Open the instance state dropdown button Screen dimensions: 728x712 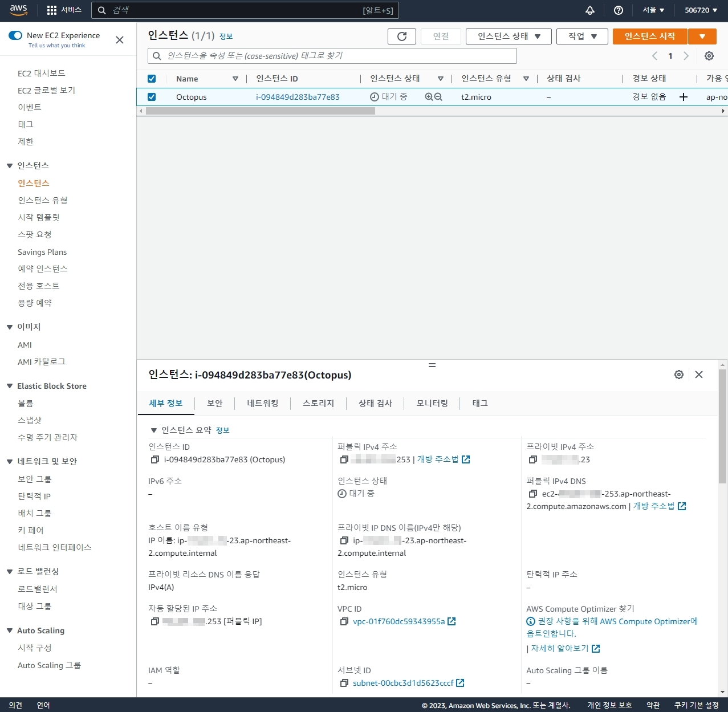point(509,36)
